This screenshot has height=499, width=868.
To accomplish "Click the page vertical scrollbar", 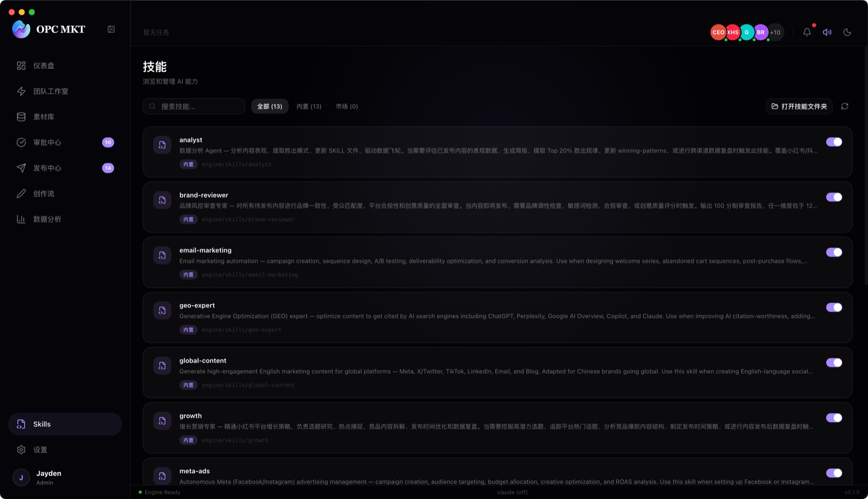I will click(x=865, y=165).
